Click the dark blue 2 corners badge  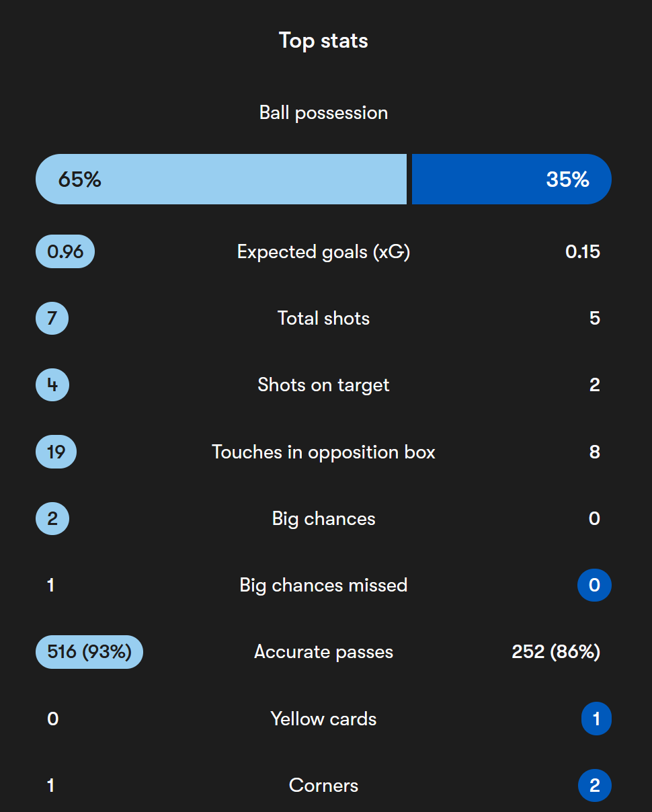point(594,785)
